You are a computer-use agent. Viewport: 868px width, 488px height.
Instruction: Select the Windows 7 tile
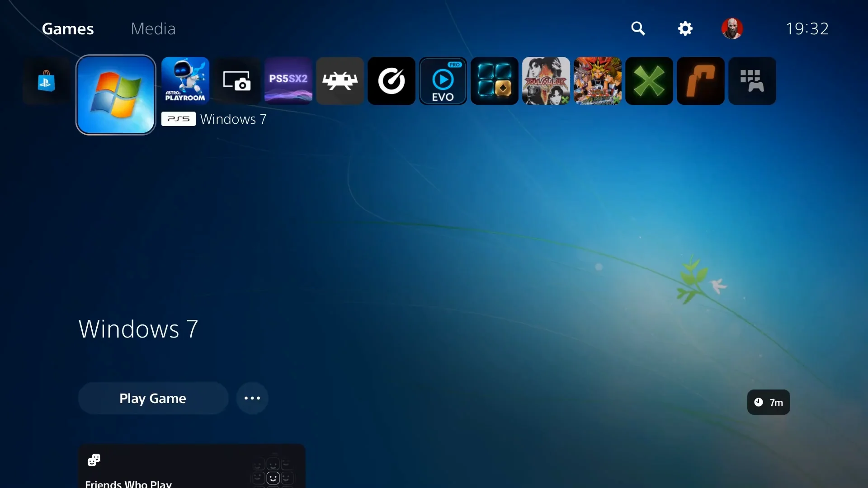(116, 95)
